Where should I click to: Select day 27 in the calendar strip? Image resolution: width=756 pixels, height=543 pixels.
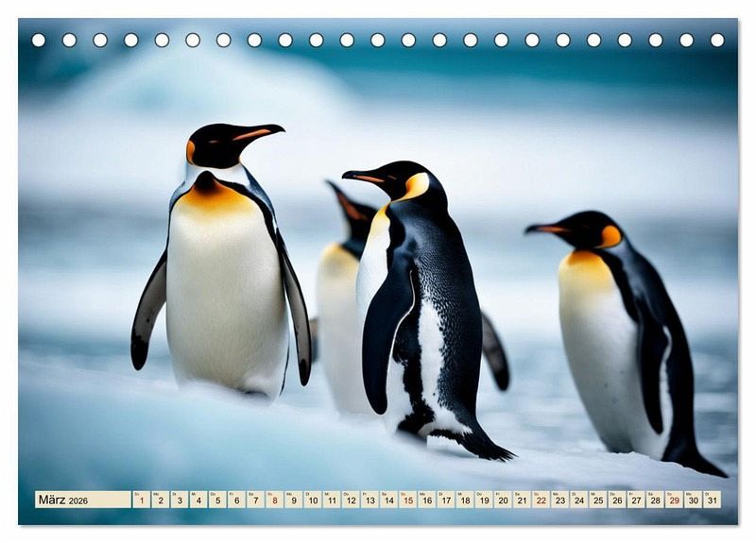[x=636, y=500]
